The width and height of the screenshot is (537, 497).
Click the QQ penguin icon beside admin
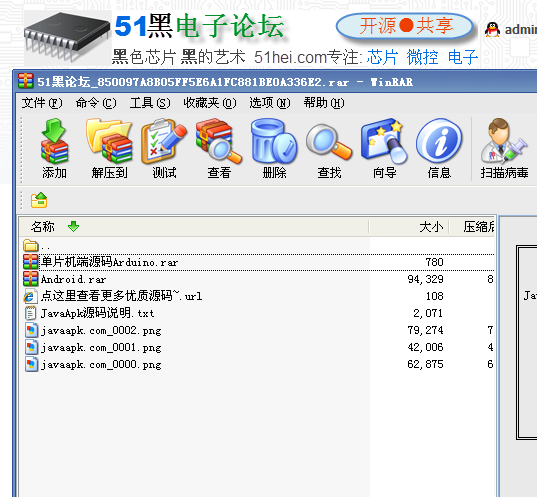492,29
